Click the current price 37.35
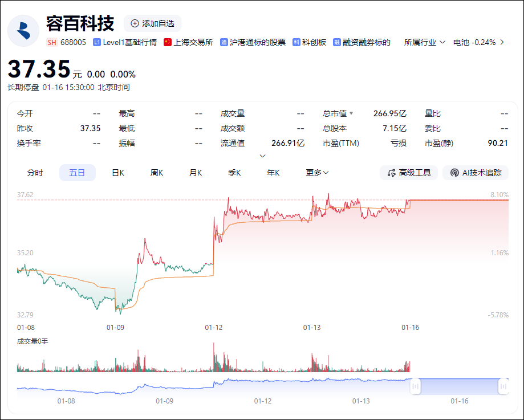Image resolution: width=524 pixels, height=420 pixels. point(39,69)
